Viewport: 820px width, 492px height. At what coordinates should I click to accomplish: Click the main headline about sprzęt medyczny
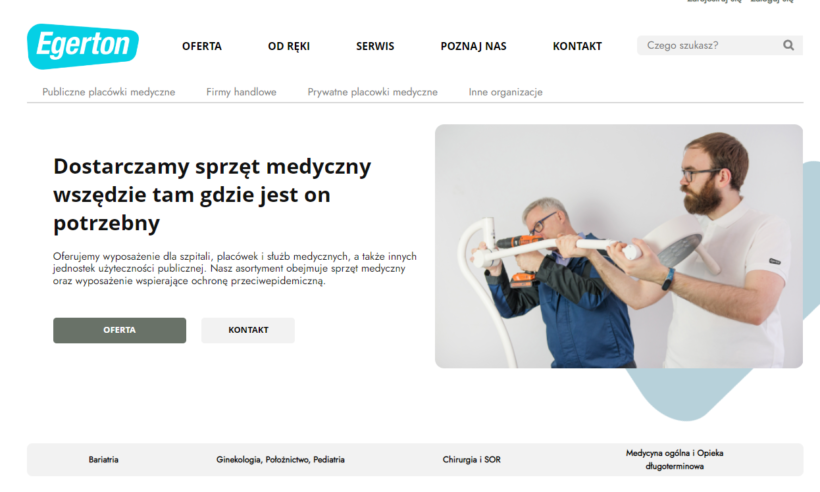coord(212,194)
